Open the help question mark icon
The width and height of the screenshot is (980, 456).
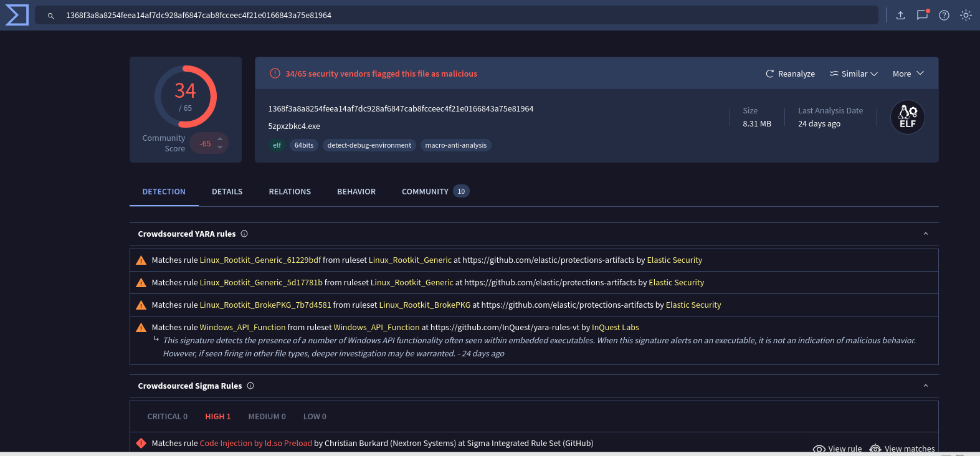(944, 16)
